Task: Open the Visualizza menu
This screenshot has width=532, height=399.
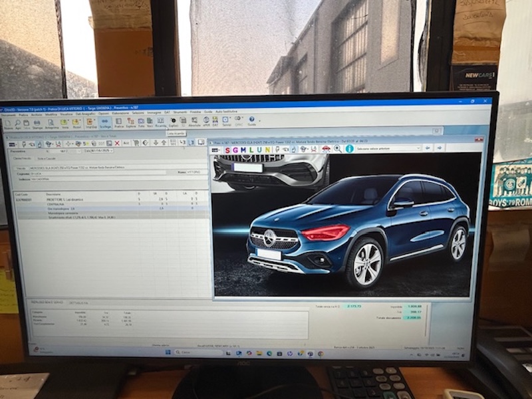Action: point(66,114)
